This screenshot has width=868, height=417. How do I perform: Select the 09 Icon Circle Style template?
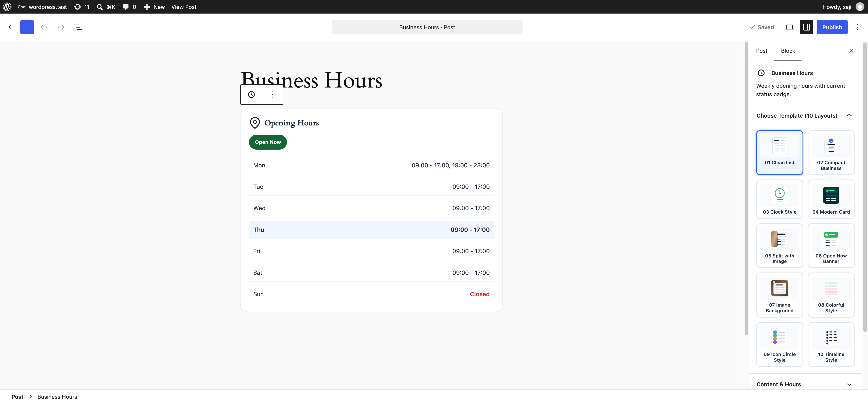tap(780, 344)
